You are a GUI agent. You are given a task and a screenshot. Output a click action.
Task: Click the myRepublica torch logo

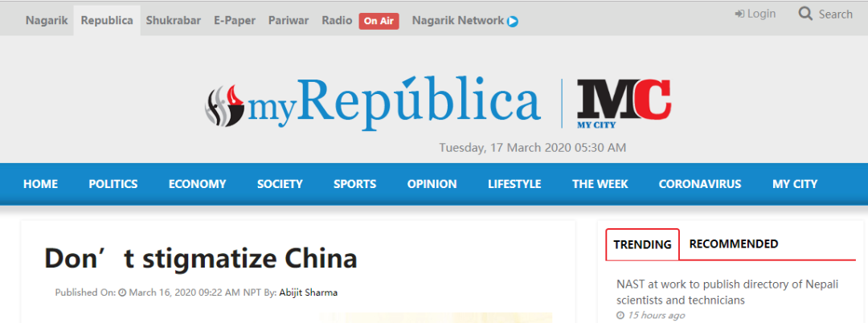point(225,105)
